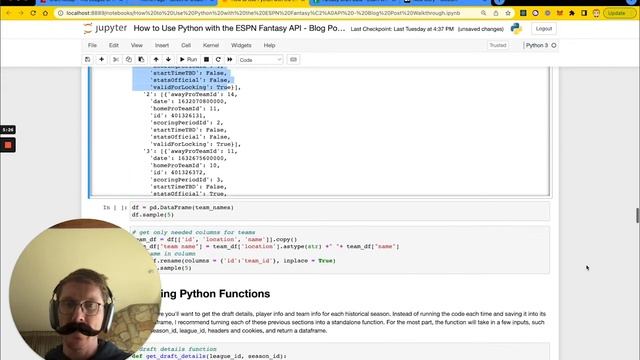640x360 pixels.
Task: Open the Kernel menu
Action: (x=211, y=45)
